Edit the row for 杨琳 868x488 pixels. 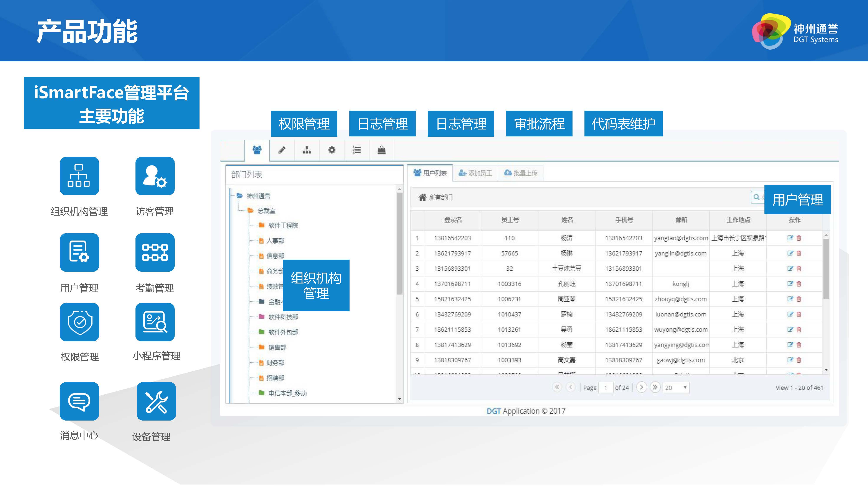point(790,253)
